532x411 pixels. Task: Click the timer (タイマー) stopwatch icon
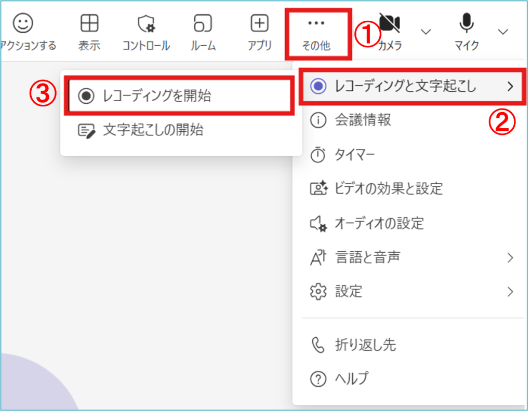tap(317, 155)
